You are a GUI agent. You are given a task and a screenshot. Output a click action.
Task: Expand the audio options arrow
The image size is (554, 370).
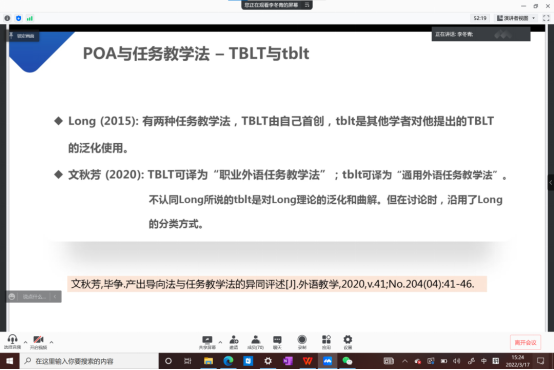tap(25, 342)
